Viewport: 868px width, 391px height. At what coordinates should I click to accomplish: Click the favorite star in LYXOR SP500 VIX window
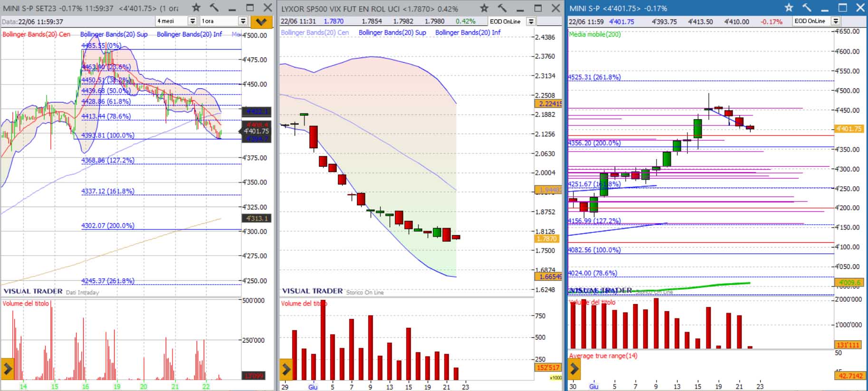pyautogui.click(x=484, y=8)
